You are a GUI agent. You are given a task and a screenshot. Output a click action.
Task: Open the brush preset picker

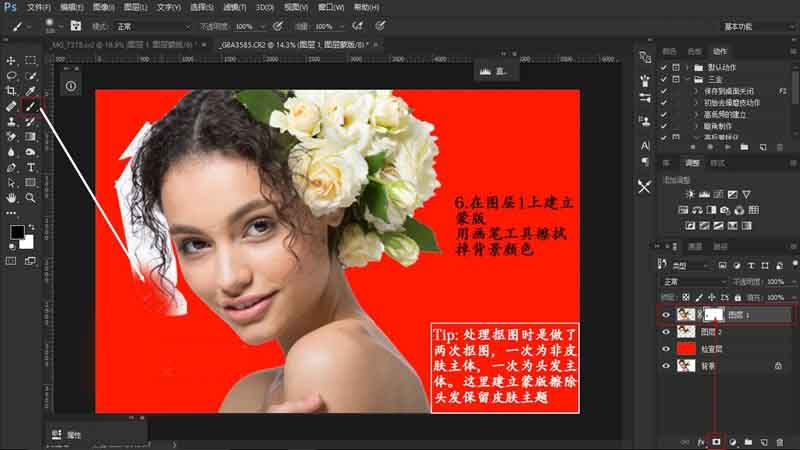[53, 26]
